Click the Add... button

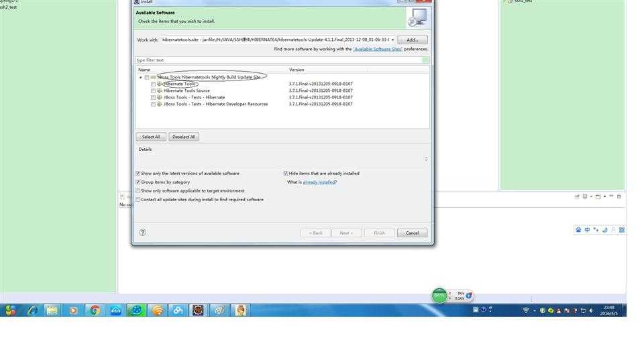coord(413,40)
